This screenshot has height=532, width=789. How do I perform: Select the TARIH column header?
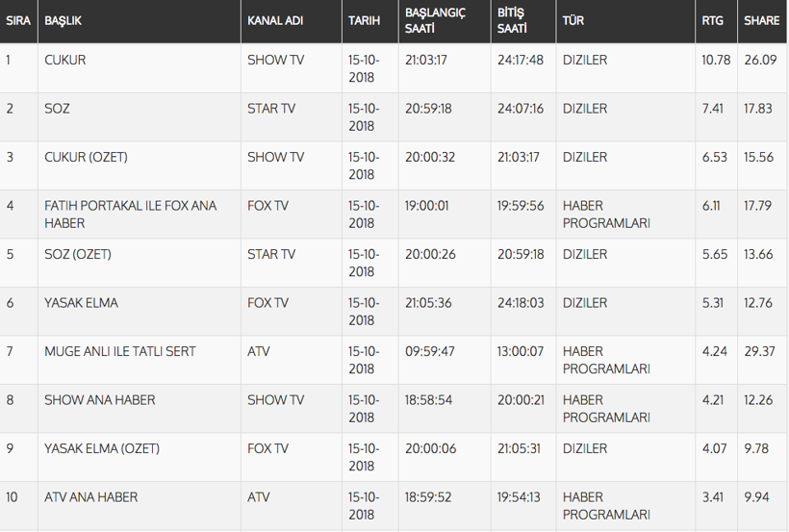click(365, 20)
